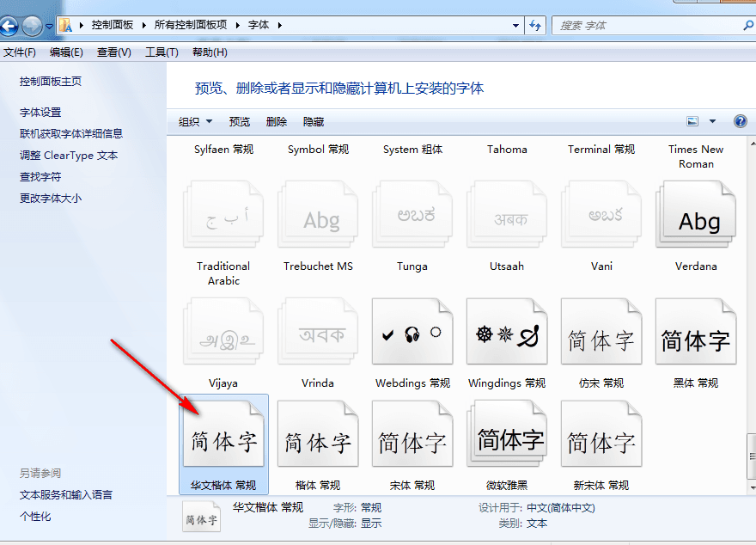Open the 工具(T) menu
Screen dimensions: 756x545
[162, 52]
